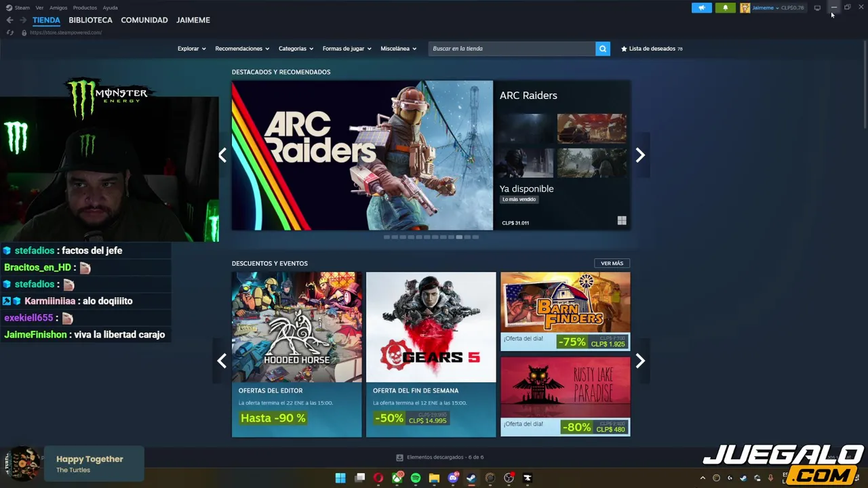Switch to Big Picture mode monitor icon
The width and height of the screenshot is (868, 488).
[817, 8]
